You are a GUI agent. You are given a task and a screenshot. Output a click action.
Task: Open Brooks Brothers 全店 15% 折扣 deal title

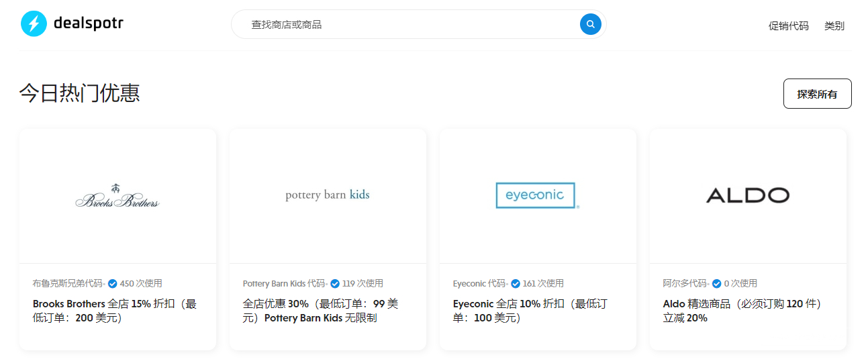(115, 311)
